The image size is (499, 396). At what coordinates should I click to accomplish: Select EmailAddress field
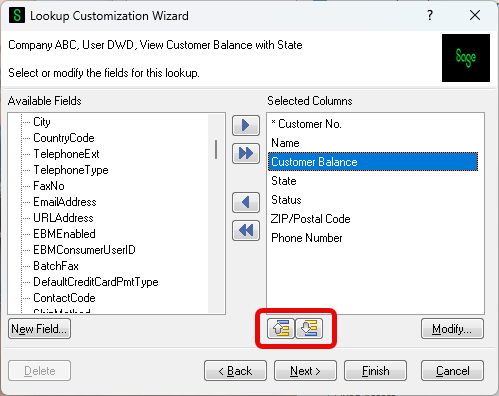pyautogui.click(x=65, y=202)
